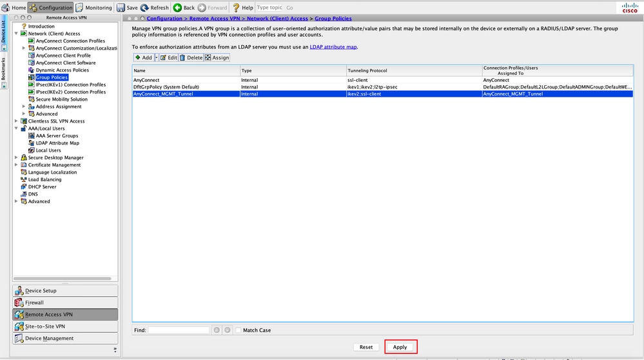Open the Bookmarks side tab
The image size is (644, 360).
click(3, 72)
